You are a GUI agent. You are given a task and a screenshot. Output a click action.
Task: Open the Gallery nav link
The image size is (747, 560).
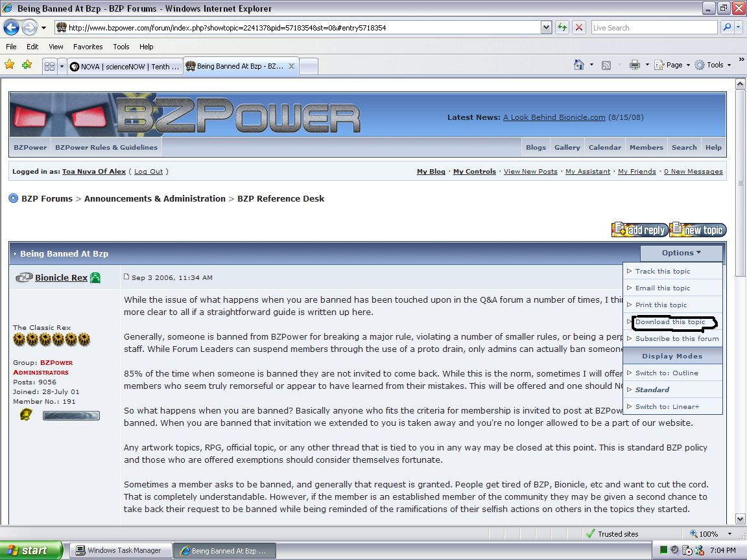click(567, 147)
